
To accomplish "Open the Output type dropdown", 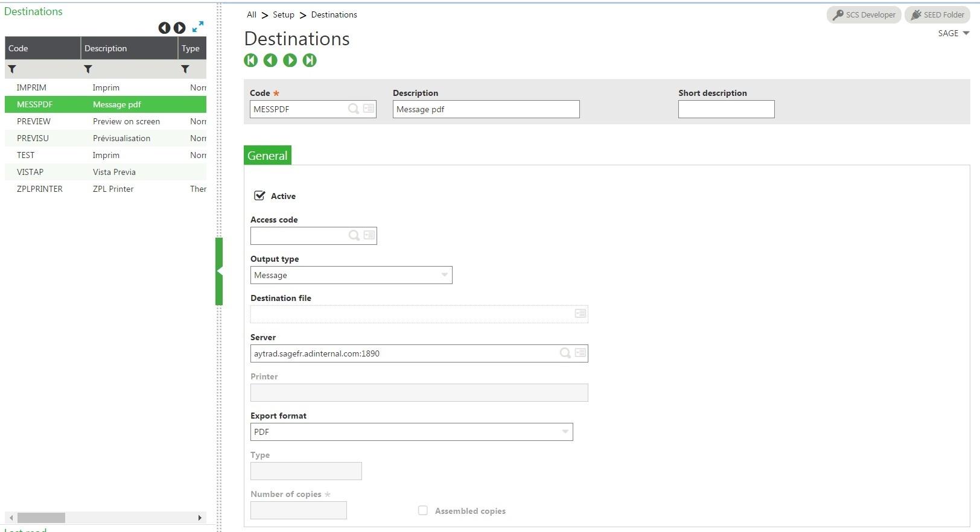I will point(444,275).
